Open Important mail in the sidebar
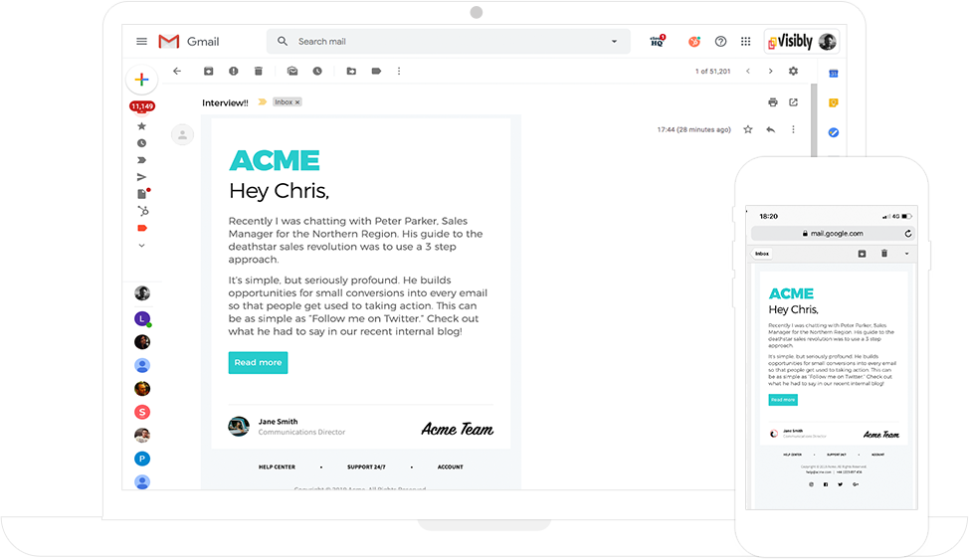 [x=141, y=160]
